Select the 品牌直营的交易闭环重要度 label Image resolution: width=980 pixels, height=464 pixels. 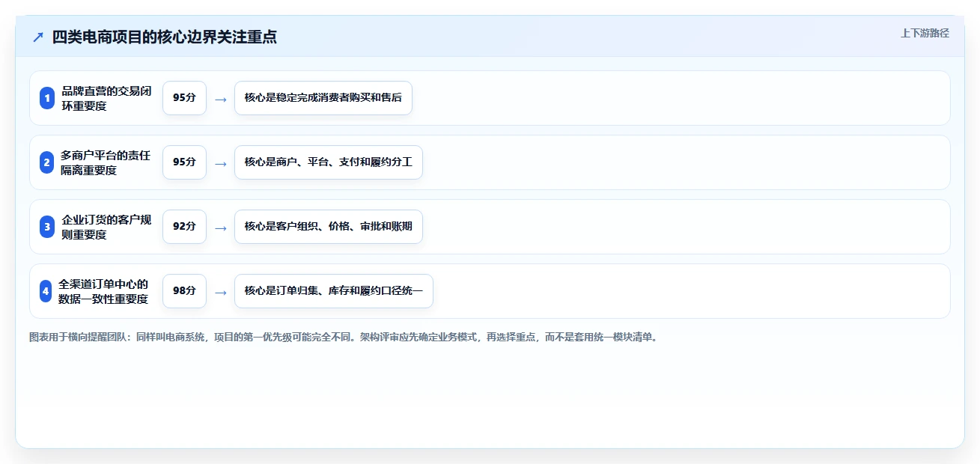tap(106, 98)
